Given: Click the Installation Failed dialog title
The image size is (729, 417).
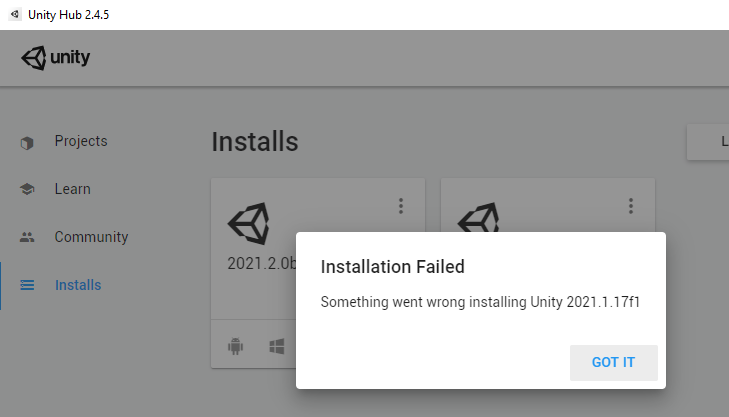Looking at the screenshot, I should point(392,266).
